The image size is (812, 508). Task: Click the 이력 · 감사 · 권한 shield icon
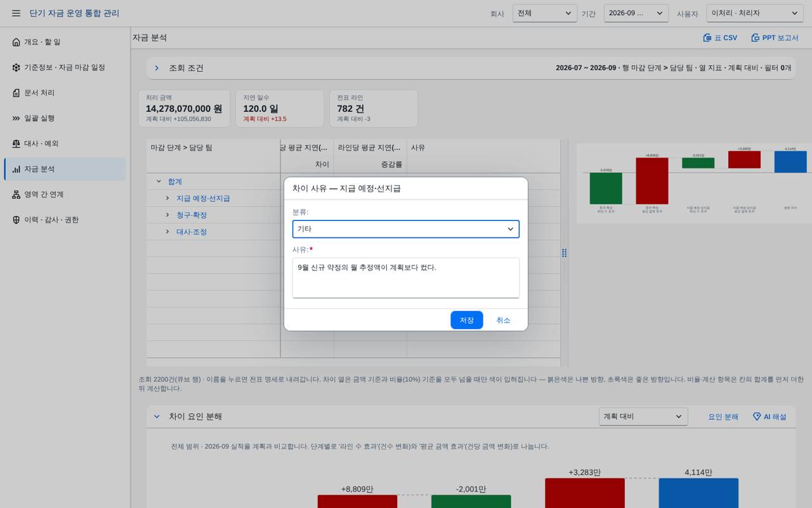(x=16, y=220)
